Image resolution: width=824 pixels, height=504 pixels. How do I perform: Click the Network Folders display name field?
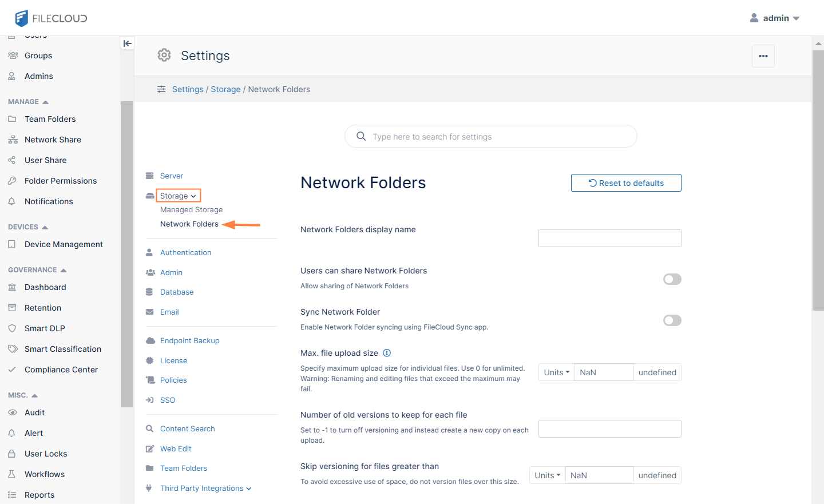pyautogui.click(x=609, y=239)
